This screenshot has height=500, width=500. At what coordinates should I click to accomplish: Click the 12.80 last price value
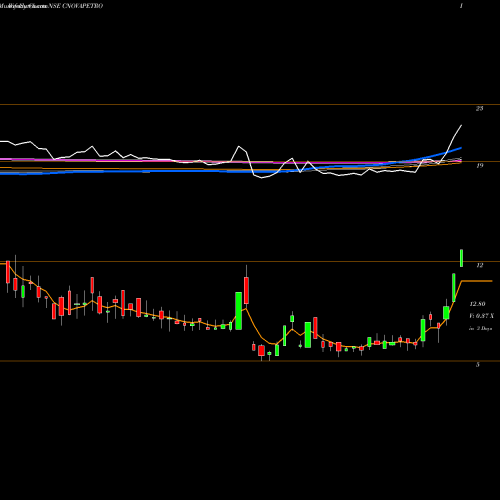tap(477, 304)
